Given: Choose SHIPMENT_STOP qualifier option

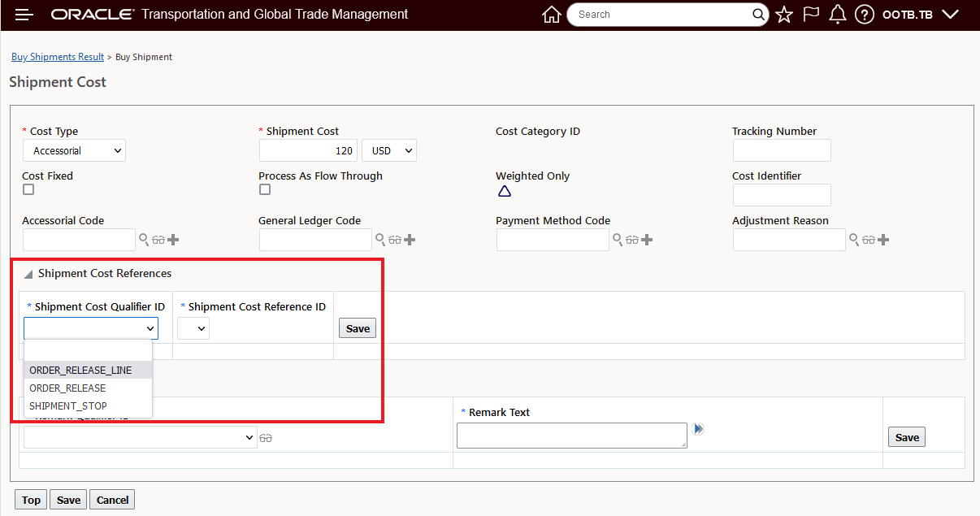Looking at the screenshot, I should [68, 405].
